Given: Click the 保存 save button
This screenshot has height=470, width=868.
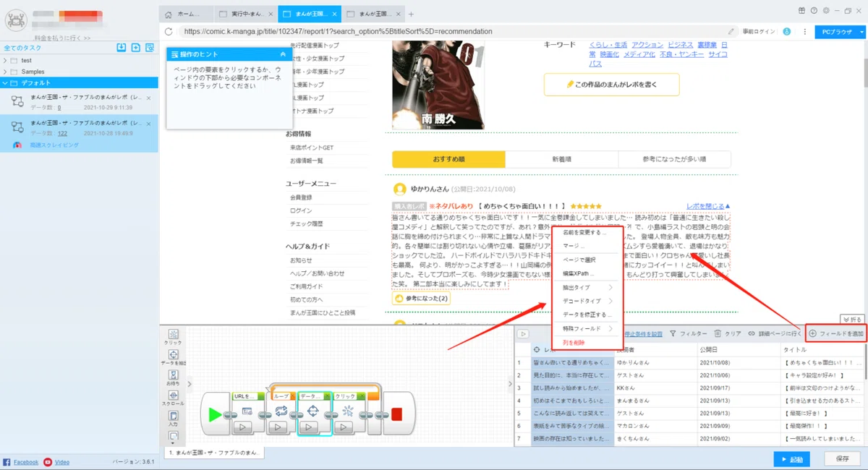Looking at the screenshot, I should click(842, 459).
